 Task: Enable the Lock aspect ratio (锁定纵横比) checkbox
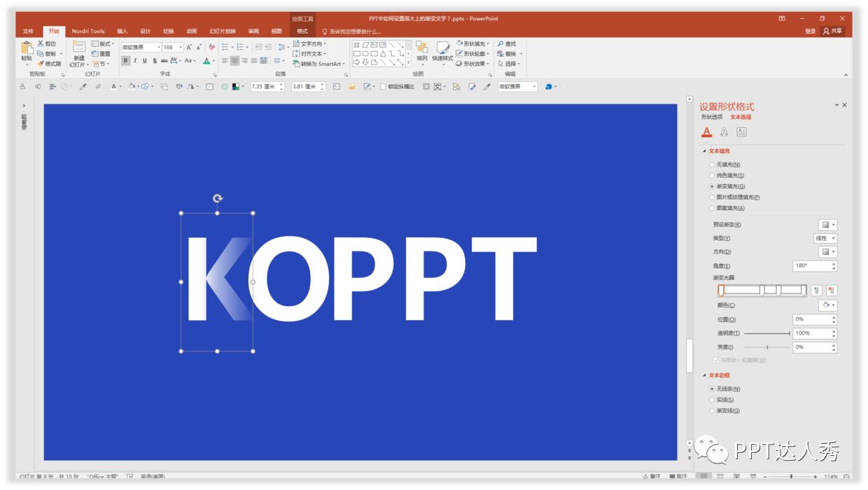(383, 87)
